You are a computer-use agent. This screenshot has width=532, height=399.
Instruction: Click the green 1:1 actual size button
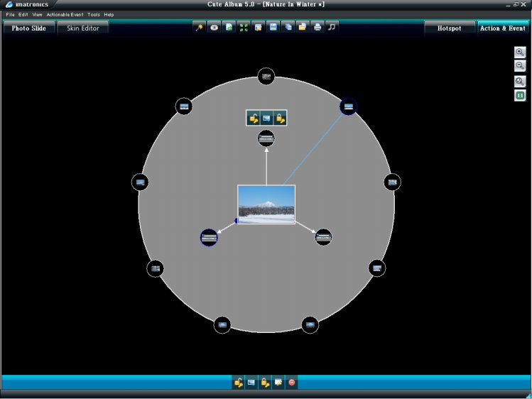click(x=520, y=95)
